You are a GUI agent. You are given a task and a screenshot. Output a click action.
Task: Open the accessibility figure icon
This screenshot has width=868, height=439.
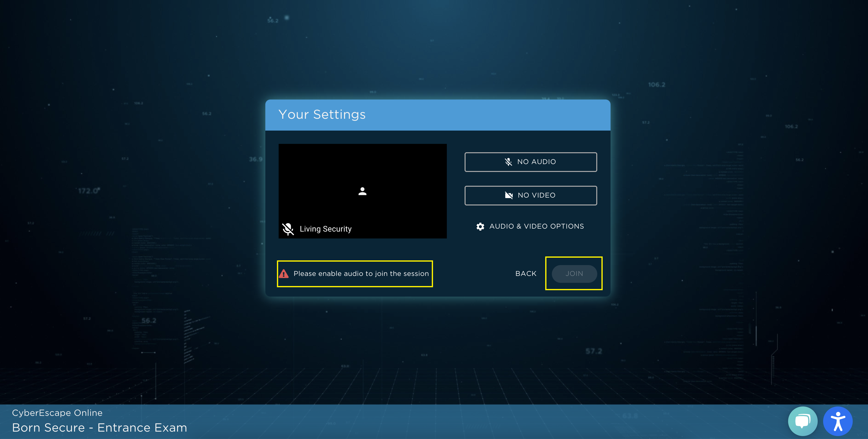pos(838,421)
